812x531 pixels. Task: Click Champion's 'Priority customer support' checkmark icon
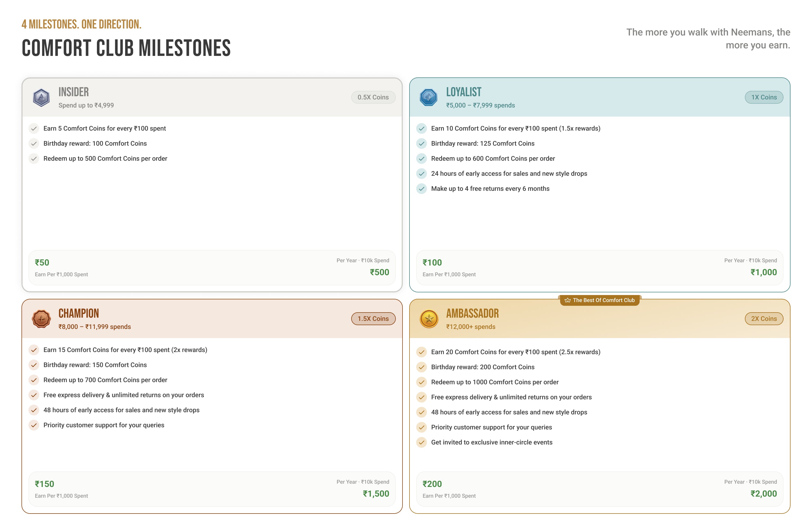pyautogui.click(x=34, y=425)
